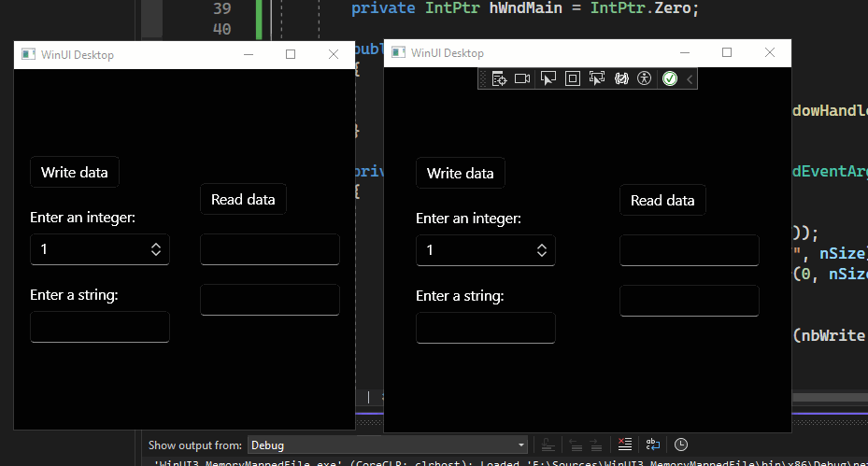
Task: Click the 'Show output from:' label
Action: tap(195, 445)
